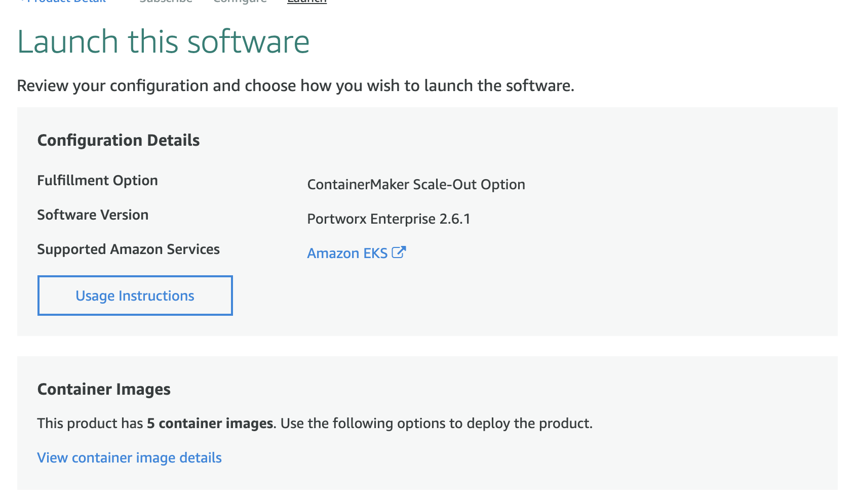Click the Software Version label
This screenshot has height=504, width=855.
(93, 215)
